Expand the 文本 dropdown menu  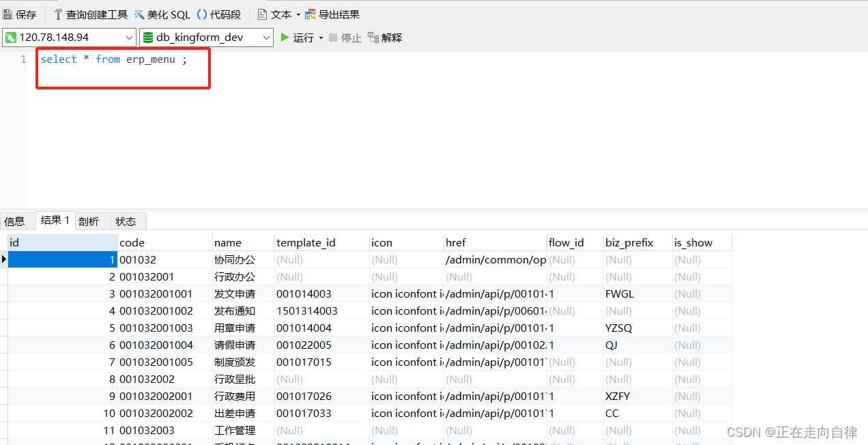click(x=298, y=15)
